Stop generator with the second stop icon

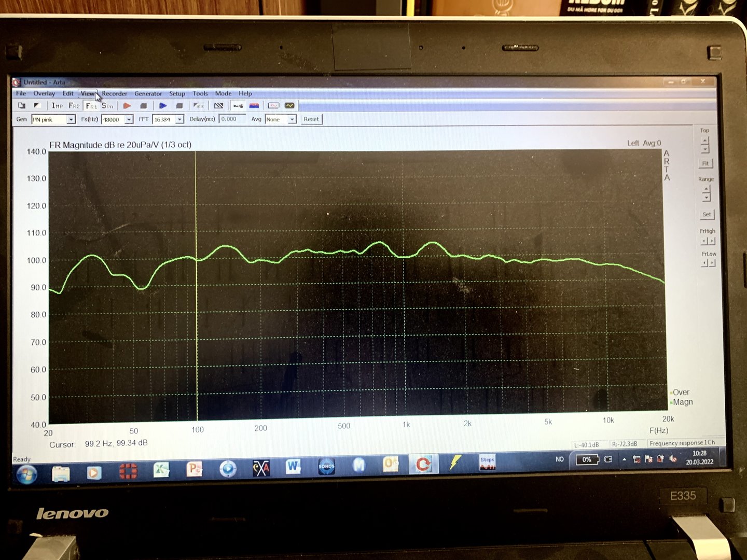tap(179, 106)
